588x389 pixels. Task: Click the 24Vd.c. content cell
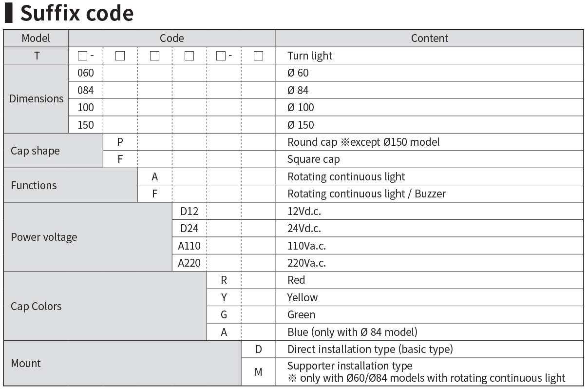point(429,228)
